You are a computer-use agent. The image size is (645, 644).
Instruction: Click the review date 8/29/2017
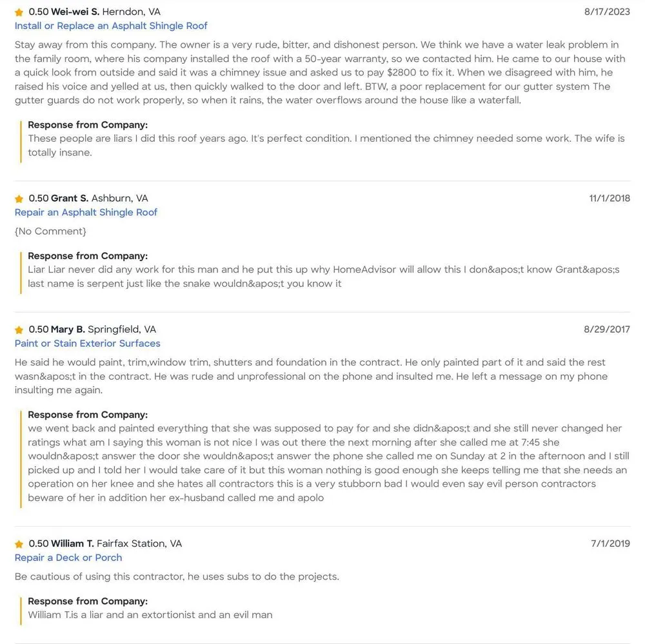pyautogui.click(x=607, y=330)
